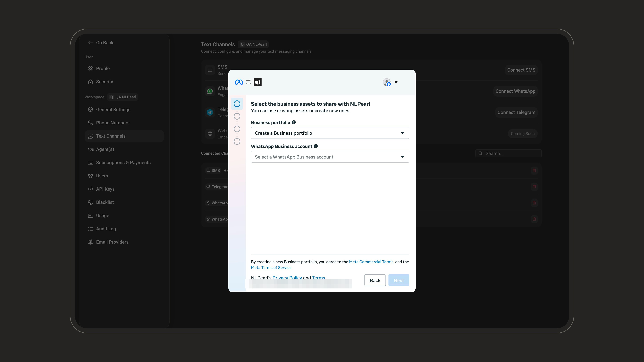The image size is (644, 362).
Task: Open Blacklist in sidebar
Action: [x=124, y=202]
